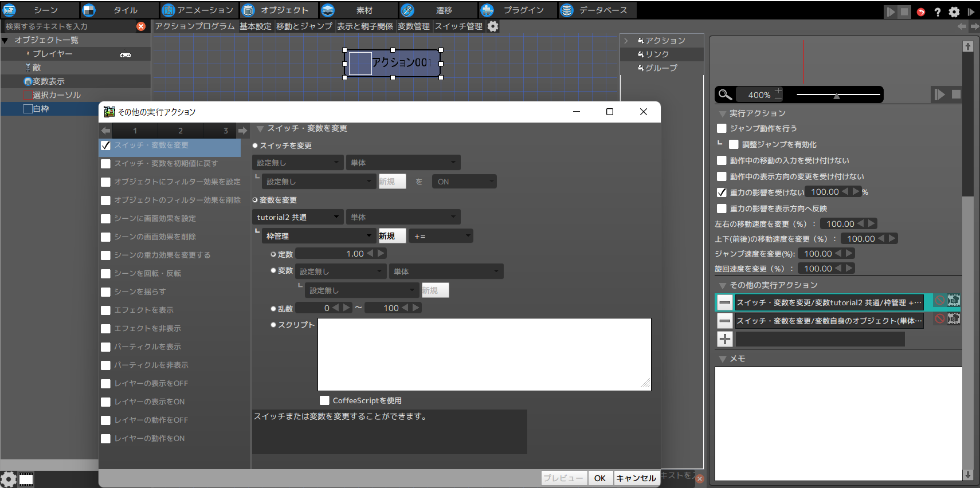980x488 pixels.
Task: Toggle the CoffeeScriptを使用 checkbox
Action: click(324, 400)
